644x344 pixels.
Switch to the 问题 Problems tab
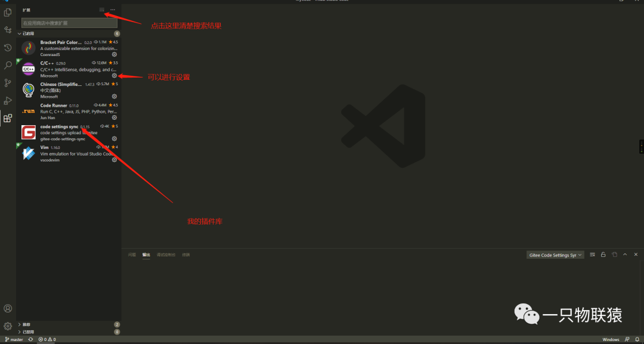coord(132,255)
